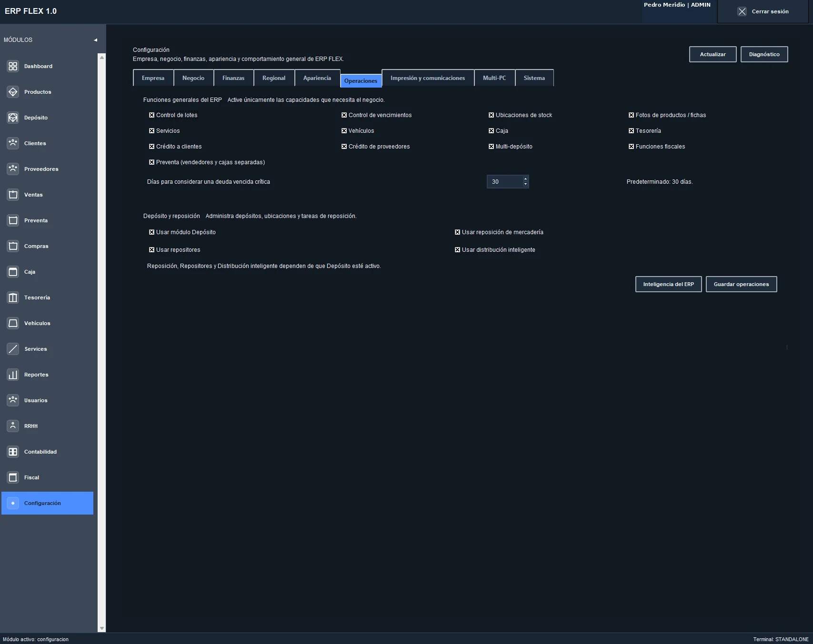Toggle Multi-depósito checkbox

(x=491, y=147)
